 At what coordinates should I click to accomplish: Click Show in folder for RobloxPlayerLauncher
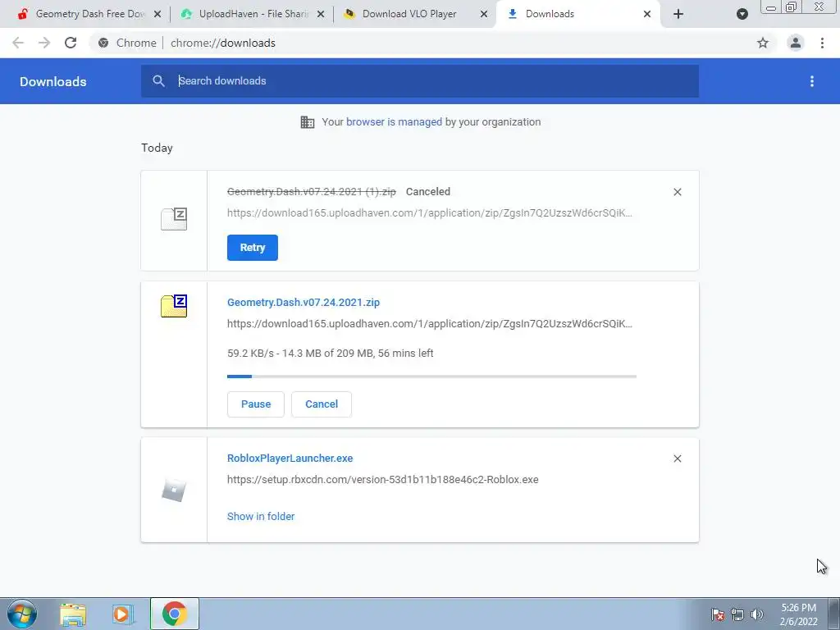click(x=261, y=517)
